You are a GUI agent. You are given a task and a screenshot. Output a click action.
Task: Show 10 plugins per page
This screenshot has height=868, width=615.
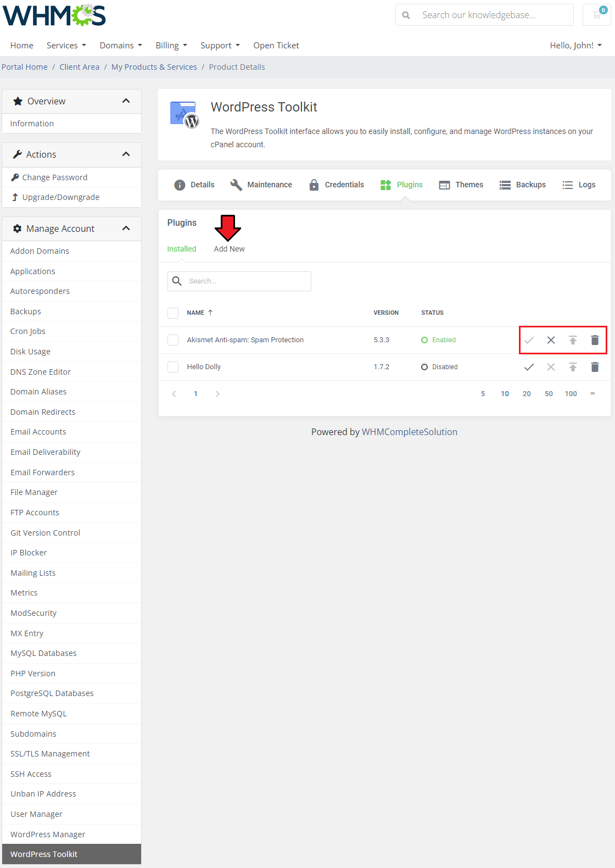505,394
